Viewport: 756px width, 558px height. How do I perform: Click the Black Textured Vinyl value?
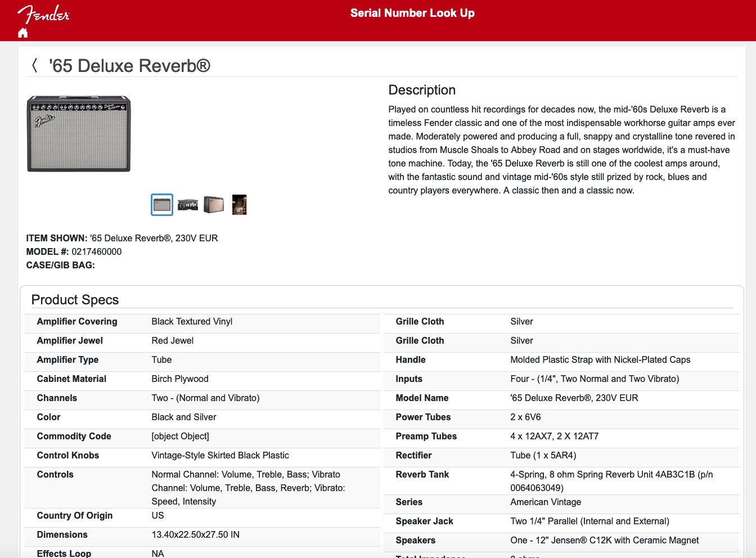pos(192,321)
